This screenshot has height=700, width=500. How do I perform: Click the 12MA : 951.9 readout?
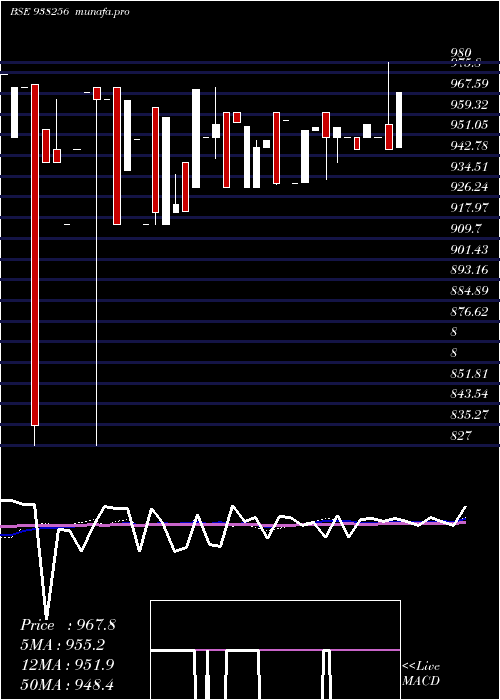(x=68, y=665)
